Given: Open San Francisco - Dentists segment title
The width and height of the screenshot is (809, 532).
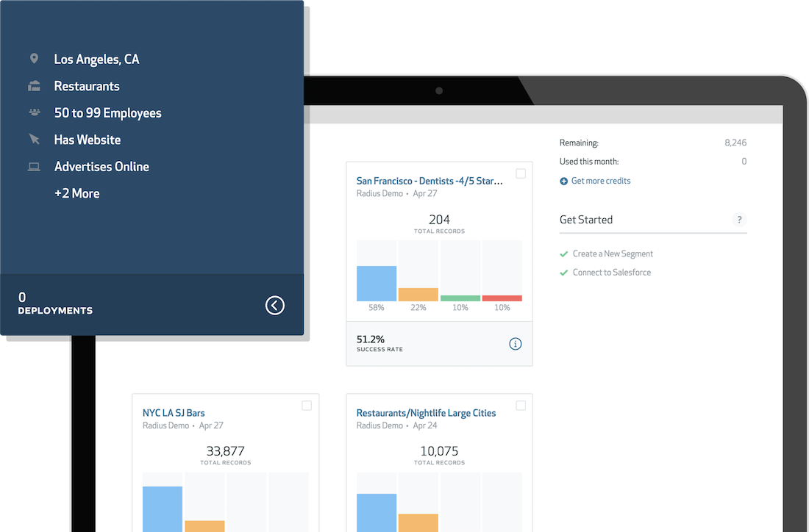Looking at the screenshot, I should pos(430,181).
